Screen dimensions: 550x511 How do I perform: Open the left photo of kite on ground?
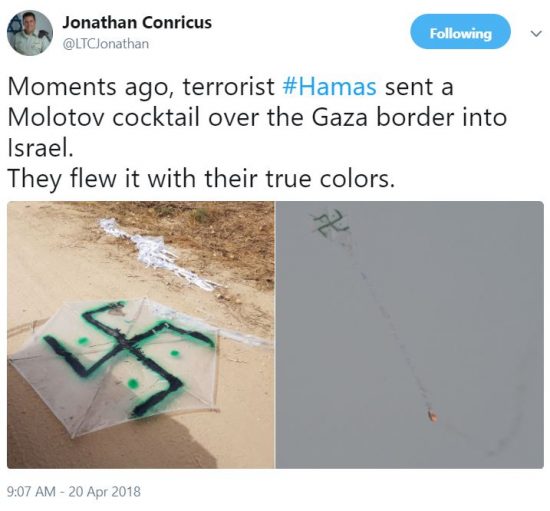[x=141, y=335]
